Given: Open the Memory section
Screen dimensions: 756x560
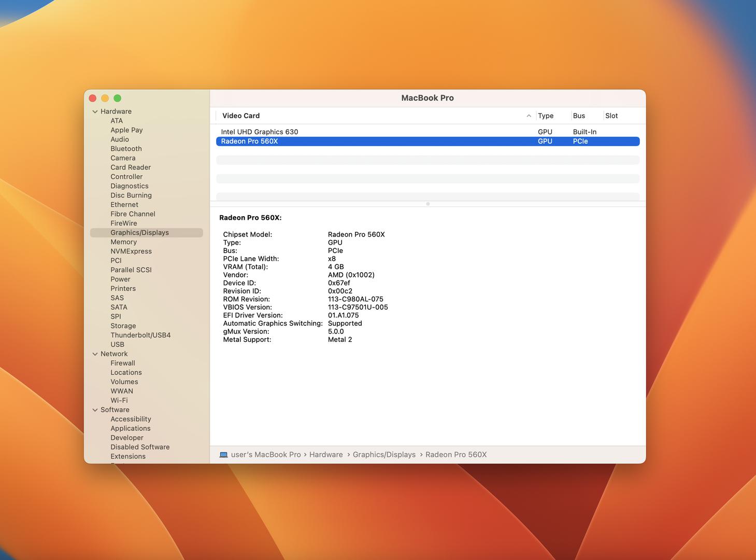Looking at the screenshot, I should (124, 242).
